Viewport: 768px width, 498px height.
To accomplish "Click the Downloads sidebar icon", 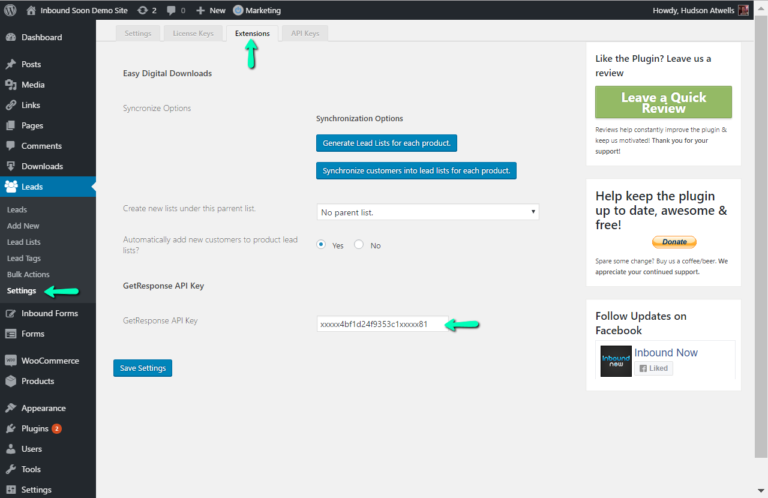I will (11, 166).
